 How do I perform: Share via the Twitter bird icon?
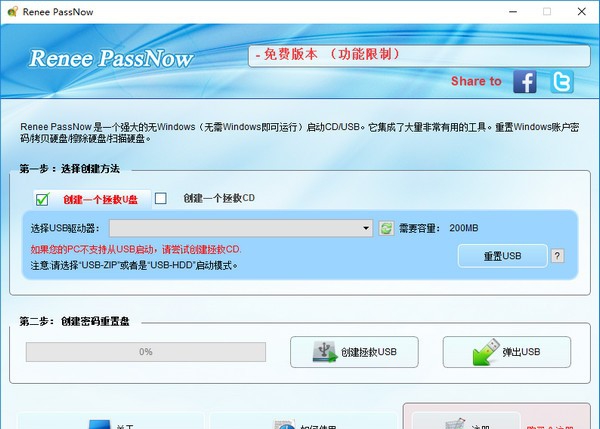coord(562,82)
